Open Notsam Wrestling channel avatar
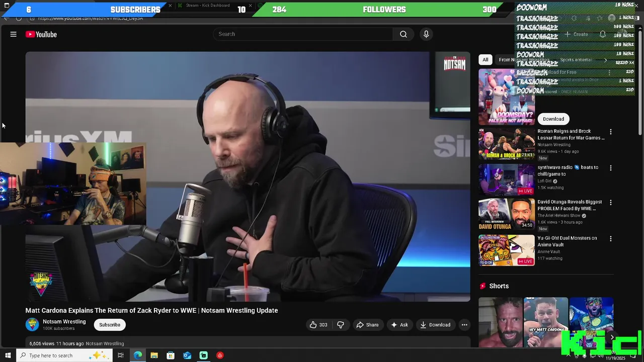644x362 pixels. 32,324
